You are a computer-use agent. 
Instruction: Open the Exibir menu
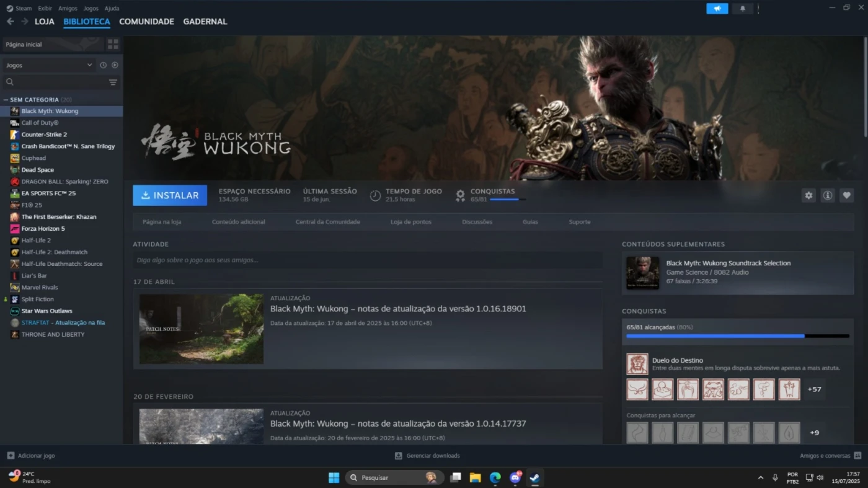click(45, 8)
